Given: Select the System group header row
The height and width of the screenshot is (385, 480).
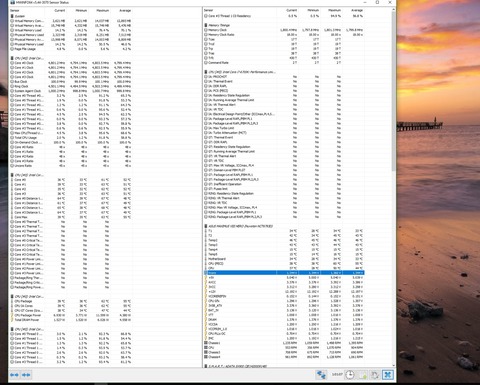Looking at the screenshot, I should (71, 16).
